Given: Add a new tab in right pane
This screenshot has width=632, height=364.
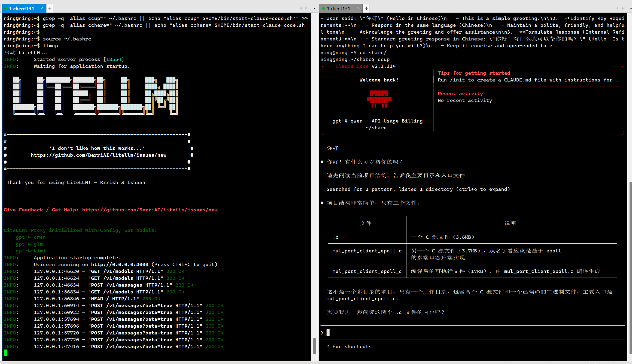Looking at the screenshot, I should click(x=366, y=8).
